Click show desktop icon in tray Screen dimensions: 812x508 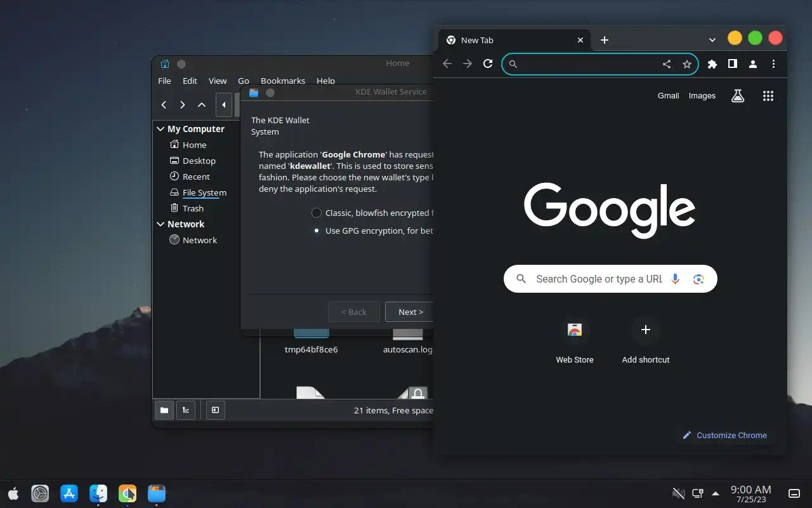pos(794,493)
